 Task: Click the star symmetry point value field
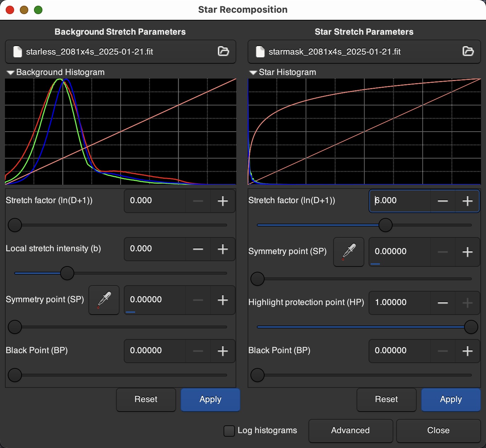(x=400, y=252)
